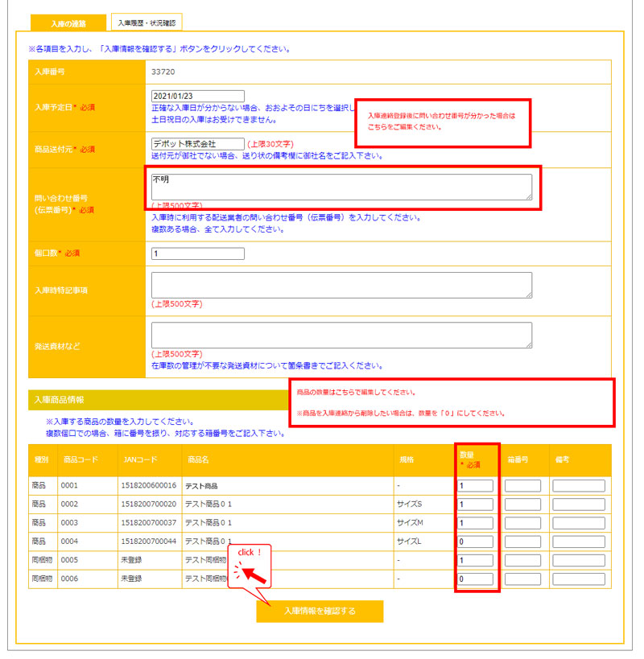Select the 備考 field for item 0005
644x659 pixels.
pyautogui.click(x=578, y=560)
